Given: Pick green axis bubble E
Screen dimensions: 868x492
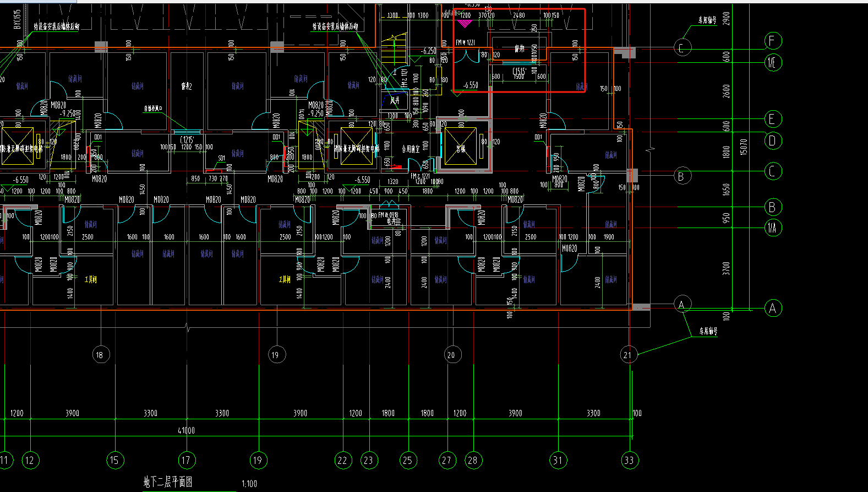Looking at the screenshot, I should 773,119.
